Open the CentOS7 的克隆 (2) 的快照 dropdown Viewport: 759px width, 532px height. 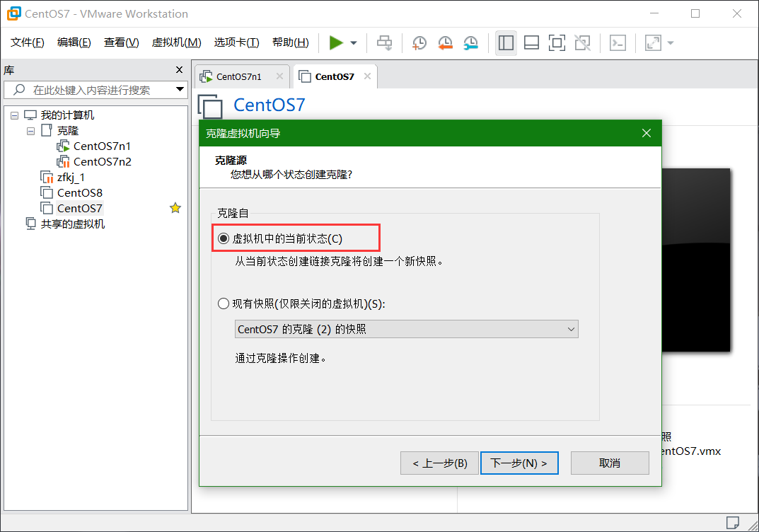407,329
